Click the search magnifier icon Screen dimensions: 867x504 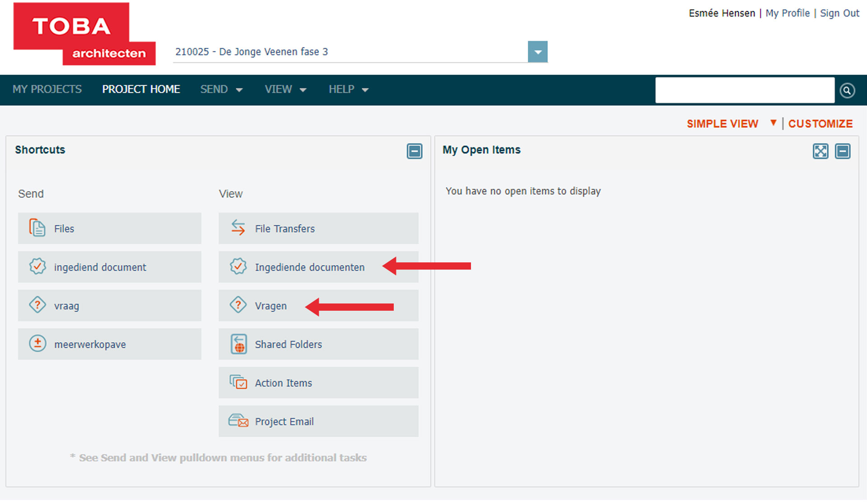click(x=847, y=90)
